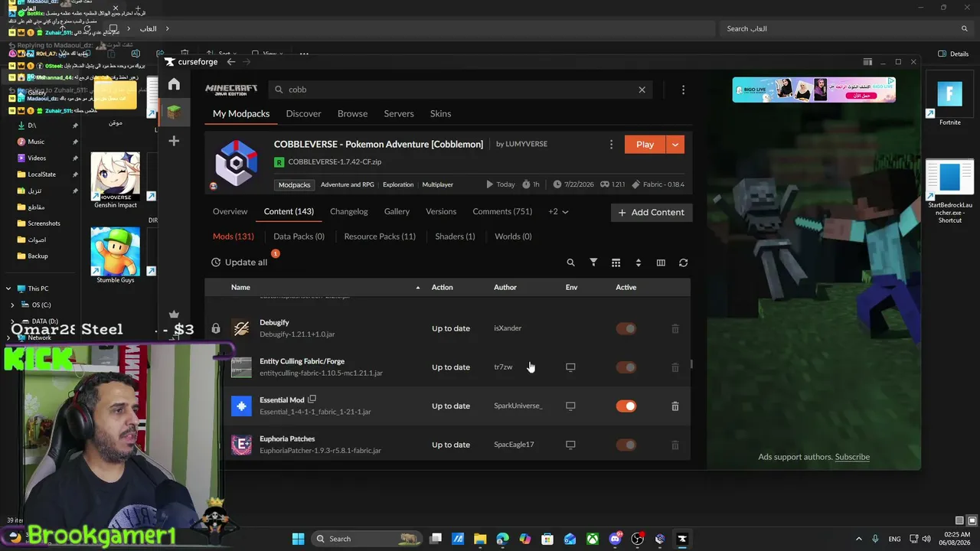This screenshot has height=551, width=980.
Task: Open the three-dot menu beside search bar
Action: tap(683, 90)
